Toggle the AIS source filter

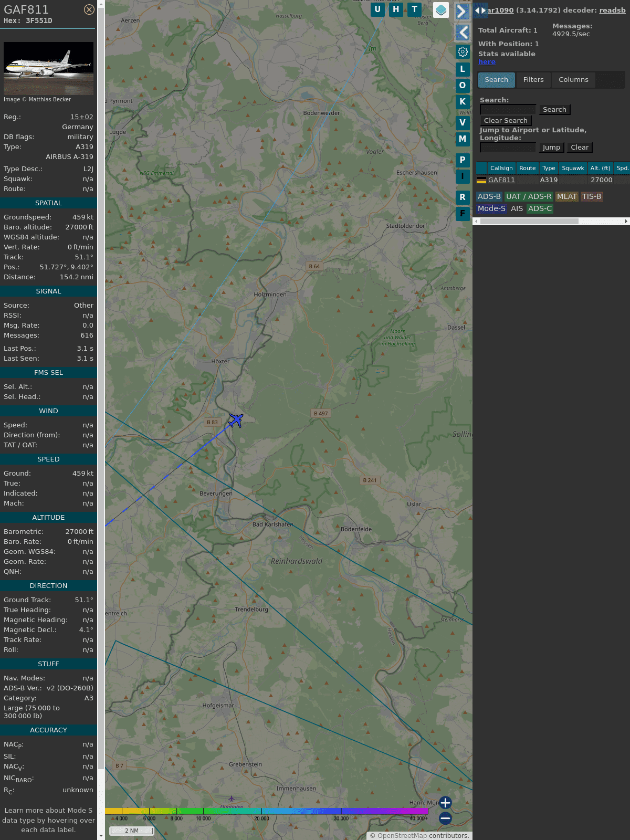[517, 208]
